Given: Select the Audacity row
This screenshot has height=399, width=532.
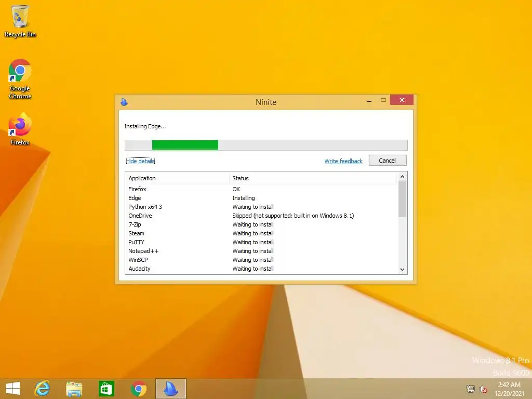Looking at the screenshot, I should pyautogui.click(x=262, y=269).
